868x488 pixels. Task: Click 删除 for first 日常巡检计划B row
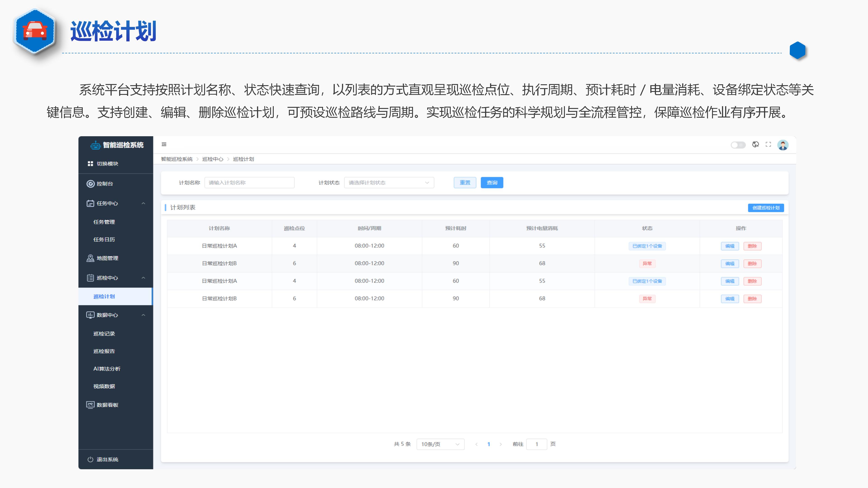pos(752,264)
